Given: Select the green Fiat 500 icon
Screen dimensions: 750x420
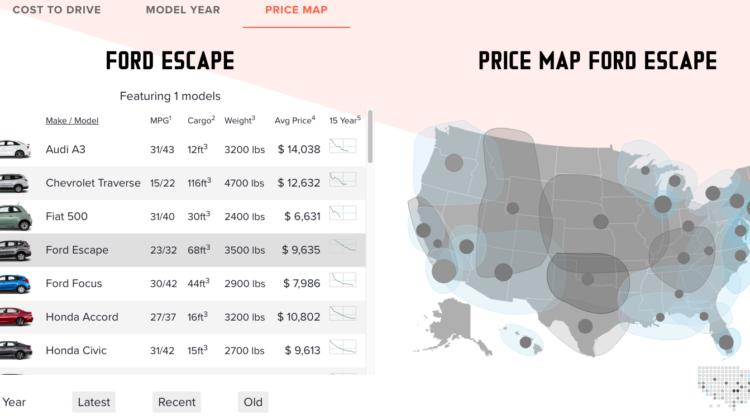Looking at the screenshot, I should click(14, 216).
